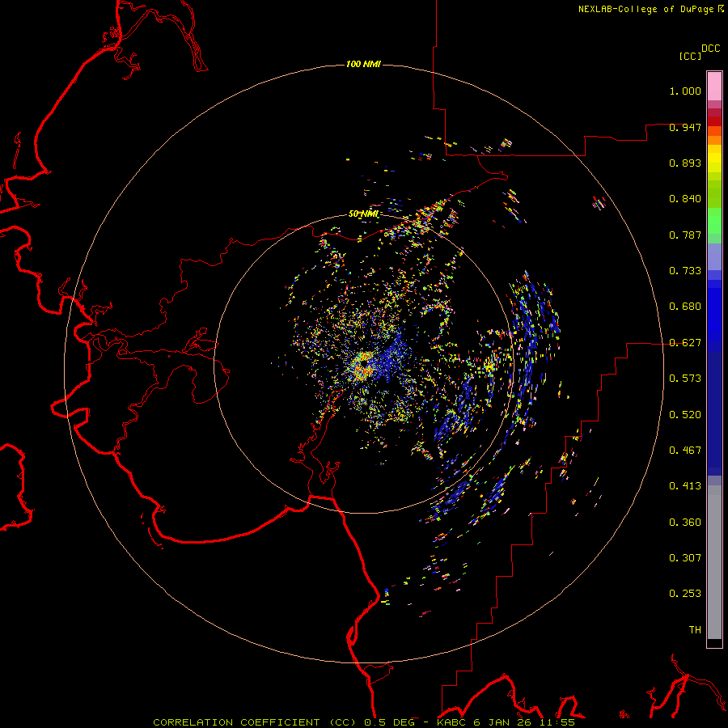
Task: Click the 0.840 legend value
Action: pos(685,199)
